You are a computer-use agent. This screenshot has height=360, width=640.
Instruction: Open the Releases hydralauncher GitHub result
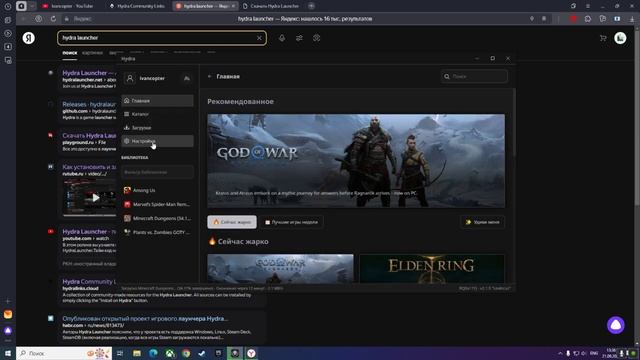click(x=89, y=104)
